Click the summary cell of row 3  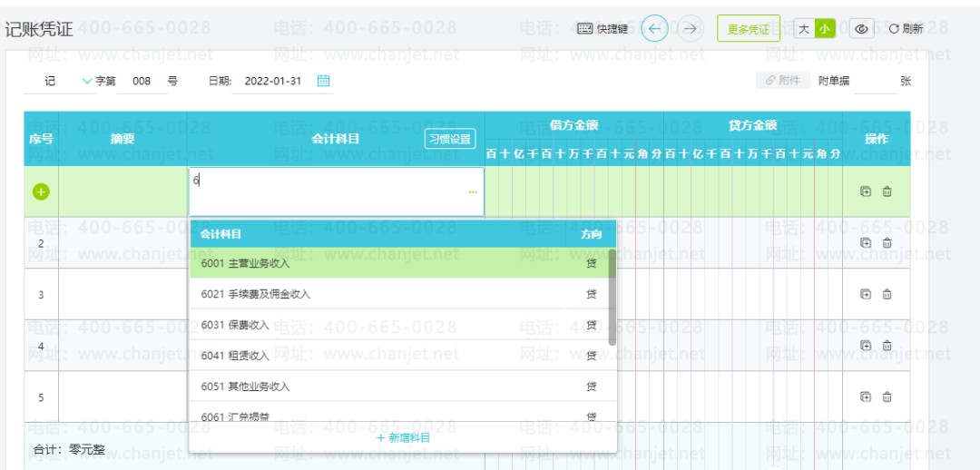(122, 294)
